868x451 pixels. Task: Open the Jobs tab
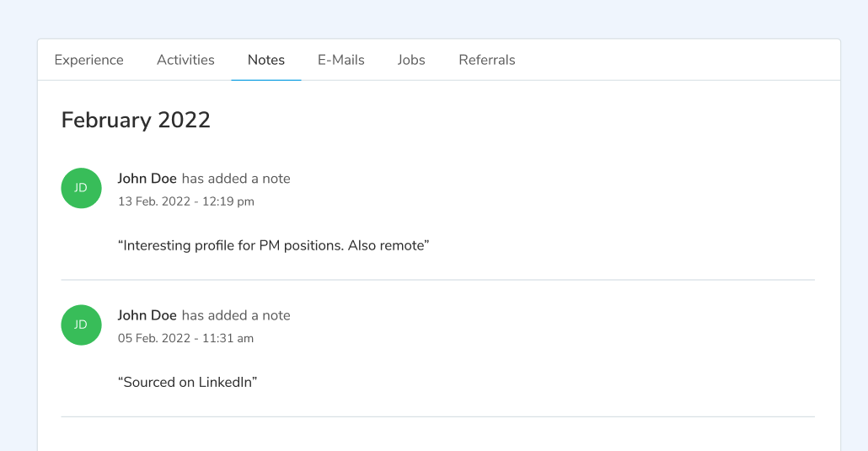(x=411, y=60)
